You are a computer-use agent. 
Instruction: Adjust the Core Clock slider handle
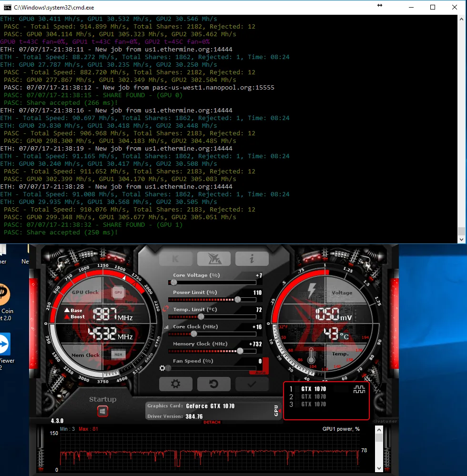pos(194,334)
